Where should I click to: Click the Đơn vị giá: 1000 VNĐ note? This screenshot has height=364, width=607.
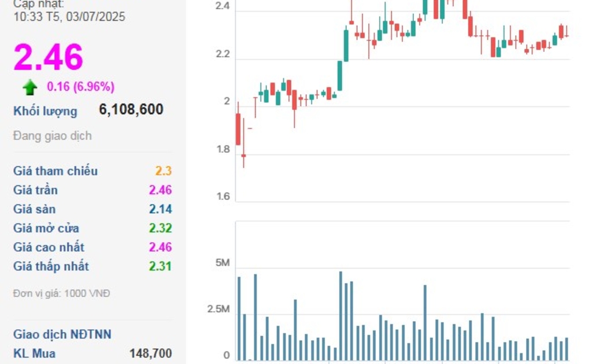pyautogui.click(x=61, y=294)
